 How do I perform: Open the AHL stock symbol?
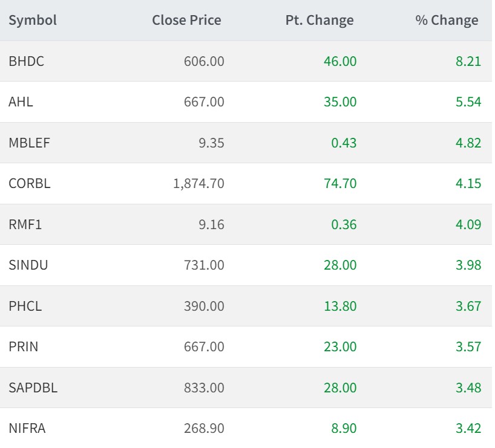click(21, 102)
